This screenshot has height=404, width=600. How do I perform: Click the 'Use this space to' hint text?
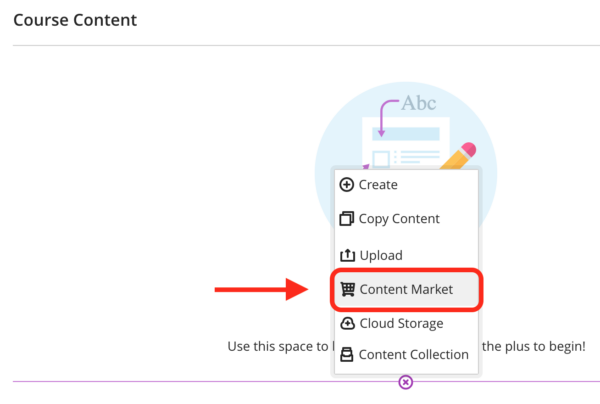click(x=278, y=346)
